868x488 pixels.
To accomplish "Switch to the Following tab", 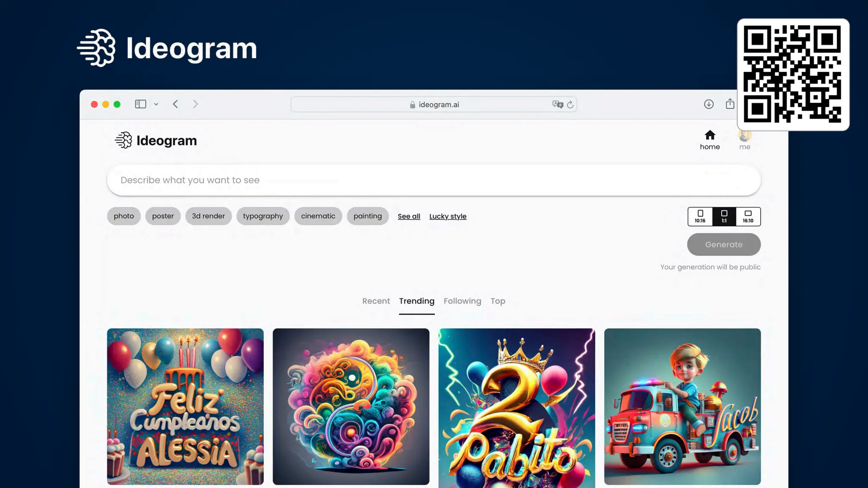I will tap(462, 301).
